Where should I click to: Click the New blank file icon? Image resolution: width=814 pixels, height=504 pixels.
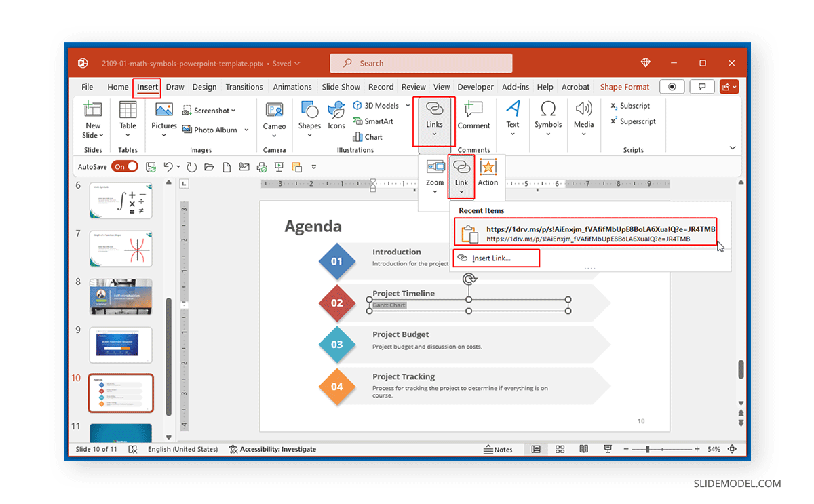tap(227, 167)
